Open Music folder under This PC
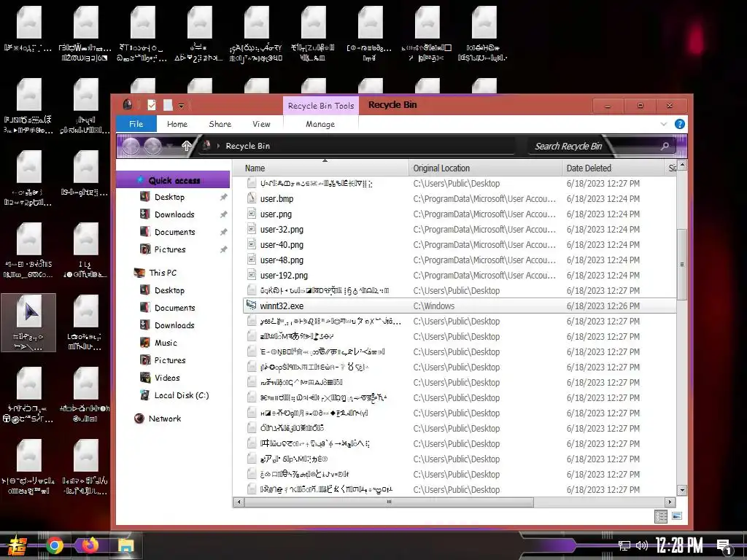 (166, 343)
